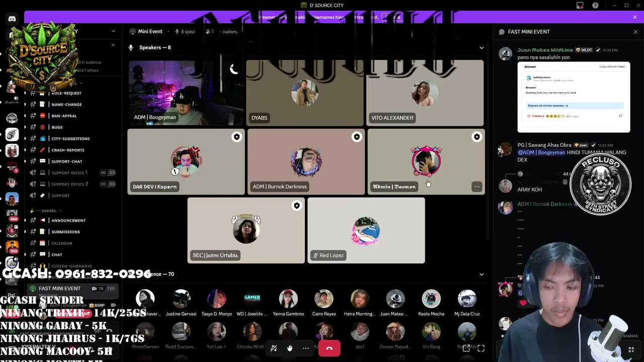Click the @ADM | Boogeyman mention in chat
Screen dimensions: 644x362
(x=541, y=152)
